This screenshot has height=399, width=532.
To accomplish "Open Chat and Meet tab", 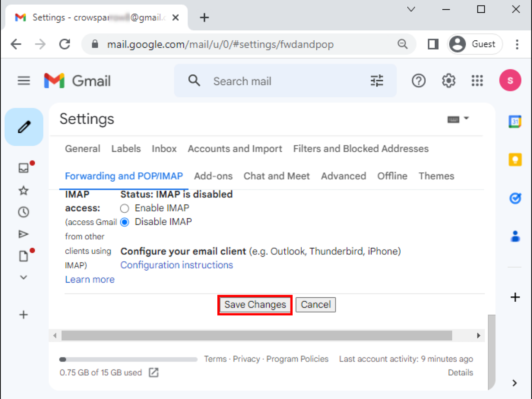I will coord(277,176).
